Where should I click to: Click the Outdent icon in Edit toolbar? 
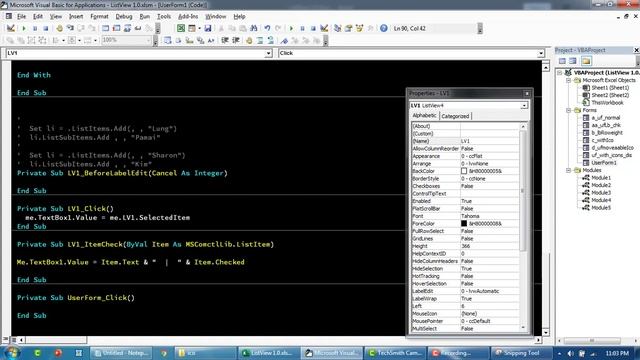click(x=236, y=40)
